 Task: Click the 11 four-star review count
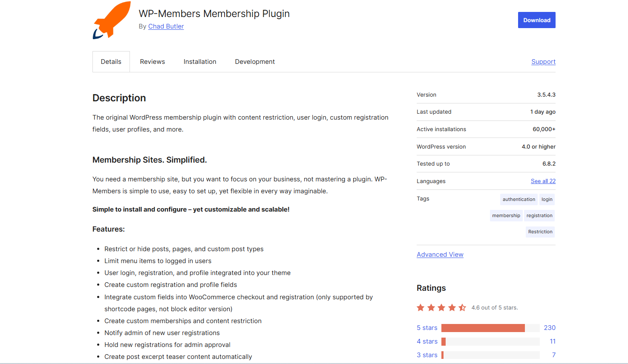553,341
